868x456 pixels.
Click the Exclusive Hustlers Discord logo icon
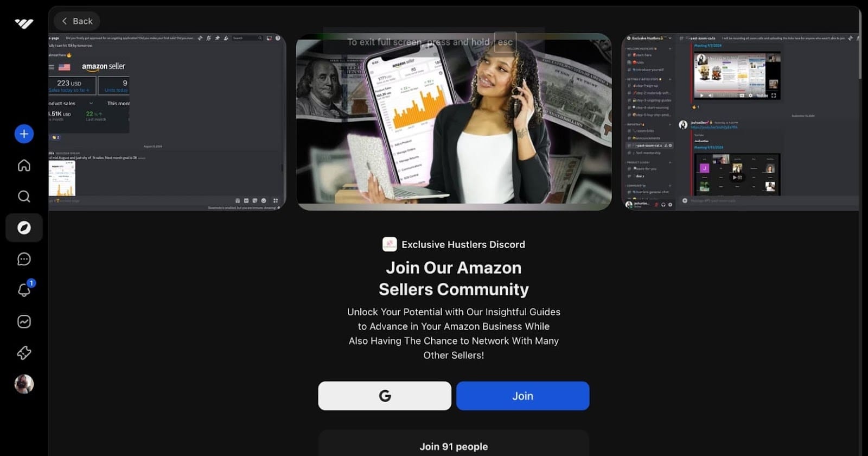(x=390, y=244)
